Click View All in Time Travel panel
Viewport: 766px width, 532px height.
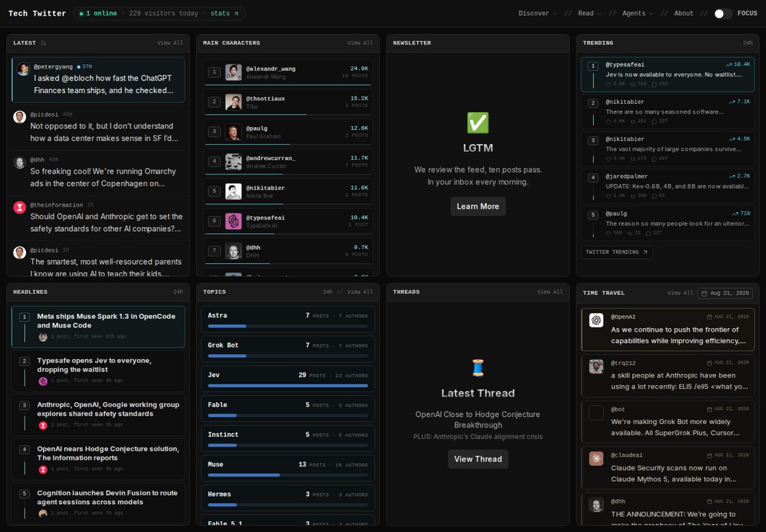point(680,293)
